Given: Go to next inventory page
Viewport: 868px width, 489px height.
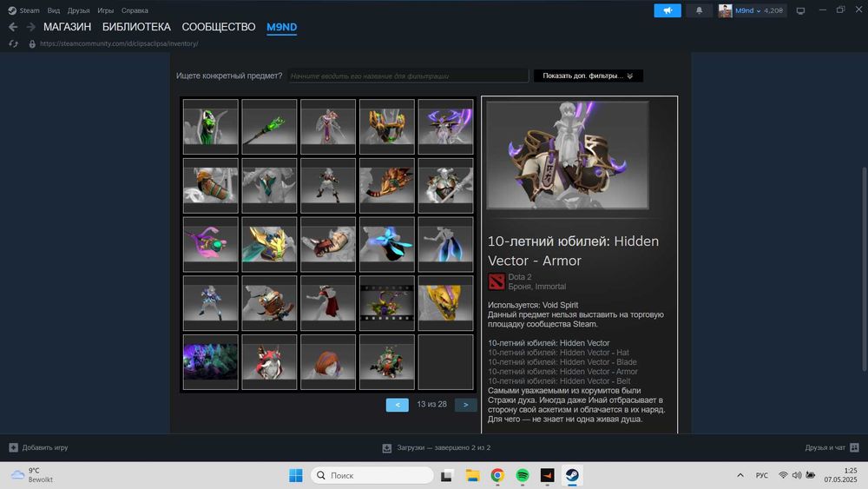Looking at the screenshot, I should click(465, 405).
